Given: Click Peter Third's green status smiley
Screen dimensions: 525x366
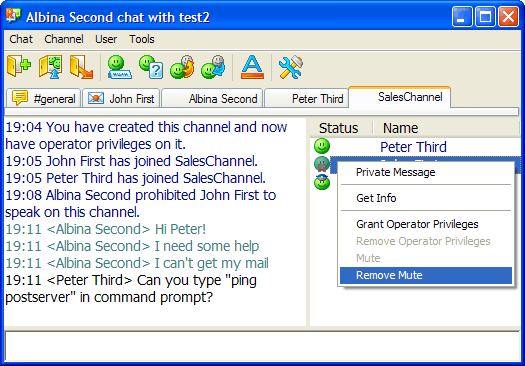Looking at the screenshot, I should click(322, 146).
